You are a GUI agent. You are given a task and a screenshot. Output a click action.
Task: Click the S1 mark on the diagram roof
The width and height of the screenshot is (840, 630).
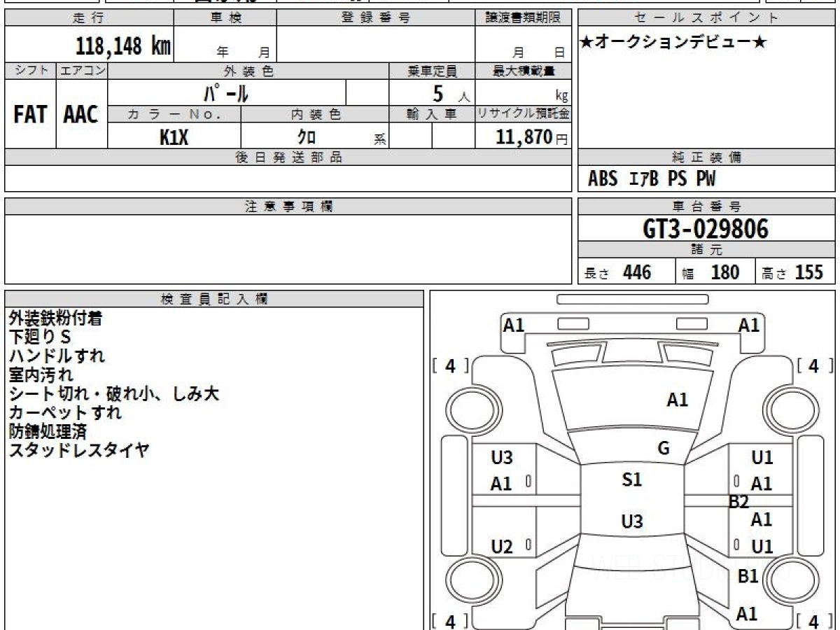(x=631, y=480)
